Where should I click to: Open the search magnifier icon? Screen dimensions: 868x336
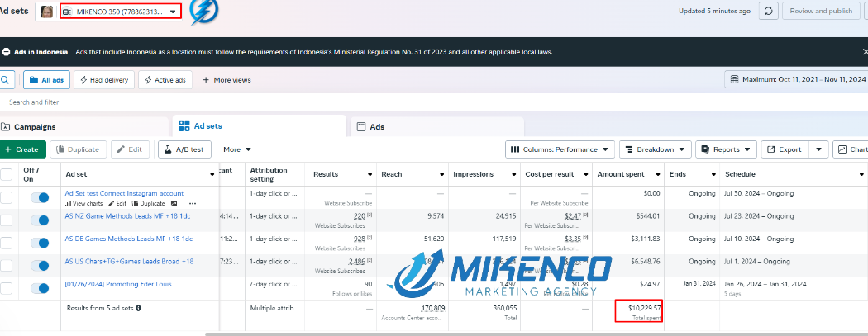point(5,80)
